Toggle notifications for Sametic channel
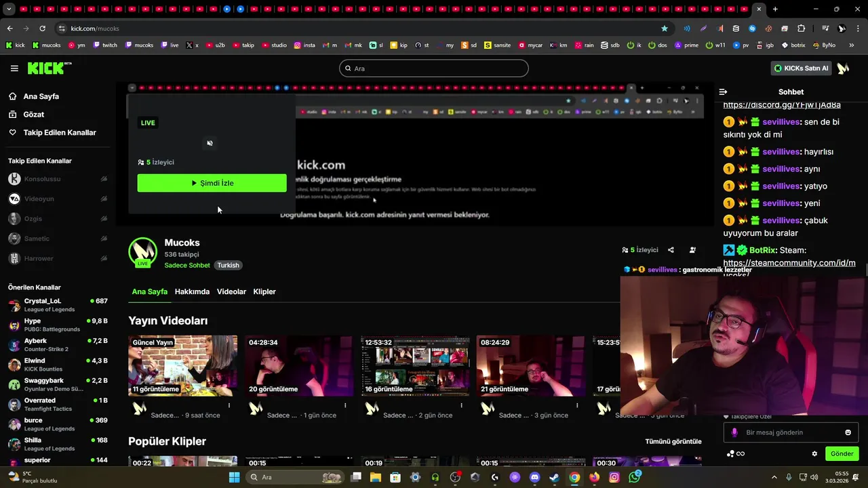 pyautogui.click(x=104, y=239)
